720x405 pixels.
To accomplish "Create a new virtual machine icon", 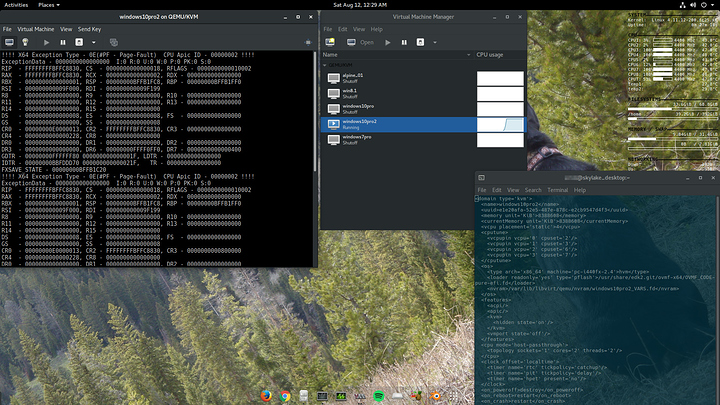I will [x=330, y=42].
